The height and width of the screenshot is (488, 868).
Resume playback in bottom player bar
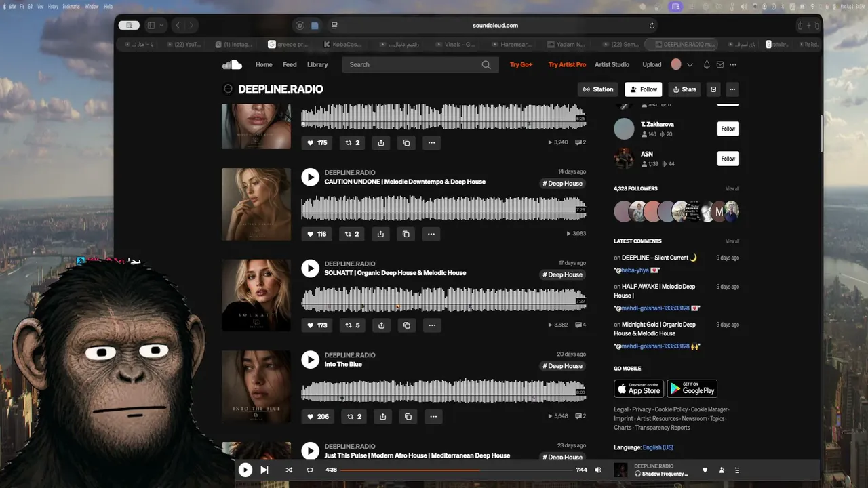[x=245, y=470]
